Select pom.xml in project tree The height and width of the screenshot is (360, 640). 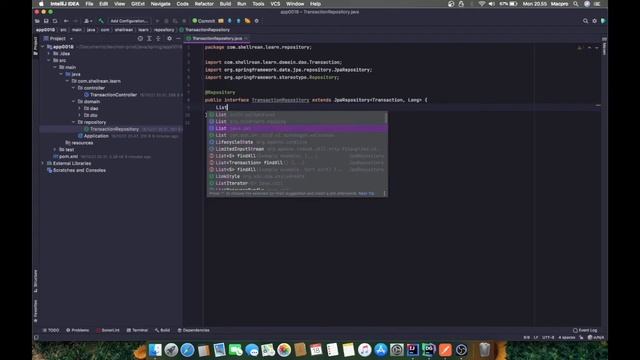click(x=68, y=156)
